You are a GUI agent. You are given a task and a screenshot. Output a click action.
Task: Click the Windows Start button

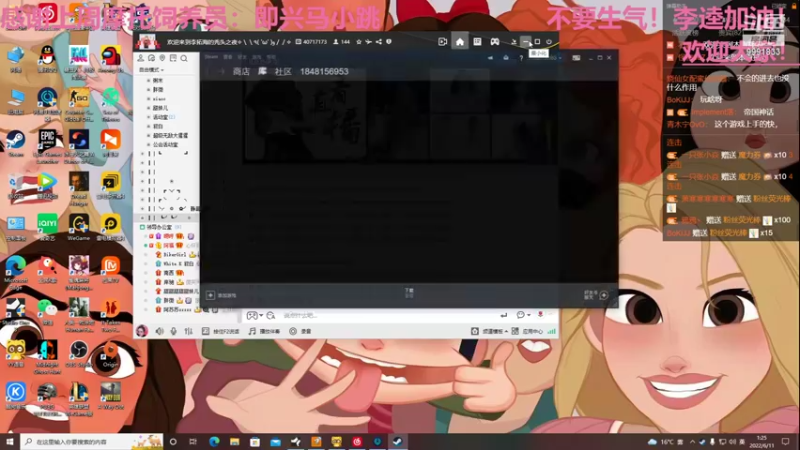click(x=10, y=441)
